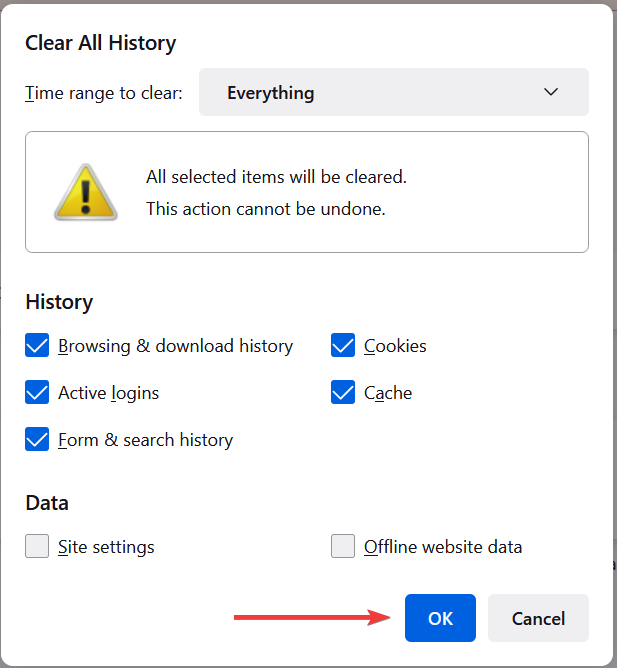Select the Everything time range option
The width and height of the screenshot is (617, 668).
pyautogui.click(x=271, y=93)
